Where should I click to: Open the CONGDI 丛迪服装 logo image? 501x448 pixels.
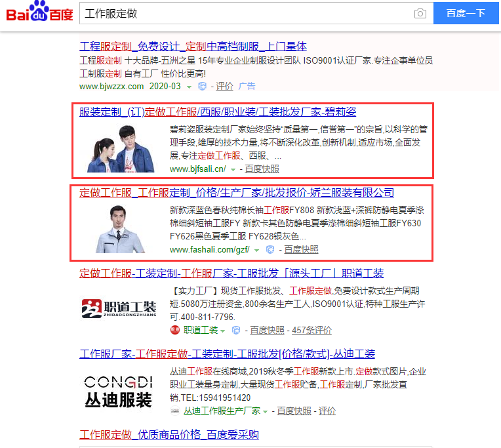point(118,392)
